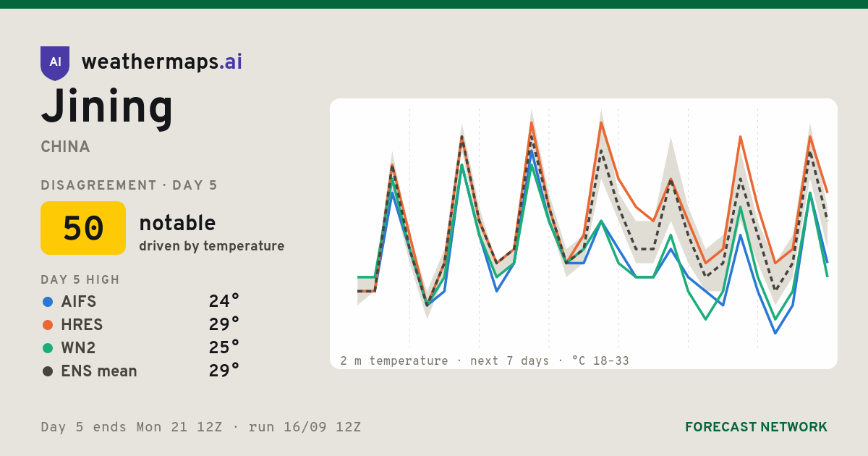
Task: Click the AI shield logo icon
Action: tap(55, 63)
